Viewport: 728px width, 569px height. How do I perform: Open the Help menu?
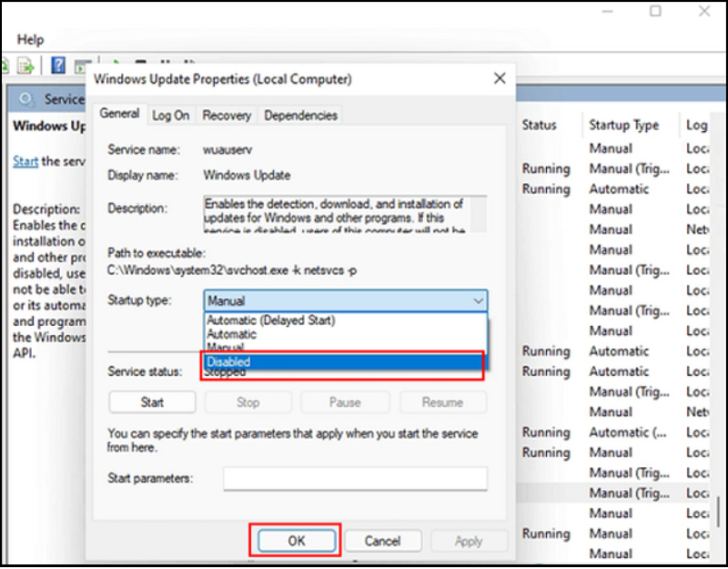[x=31, y=39]
